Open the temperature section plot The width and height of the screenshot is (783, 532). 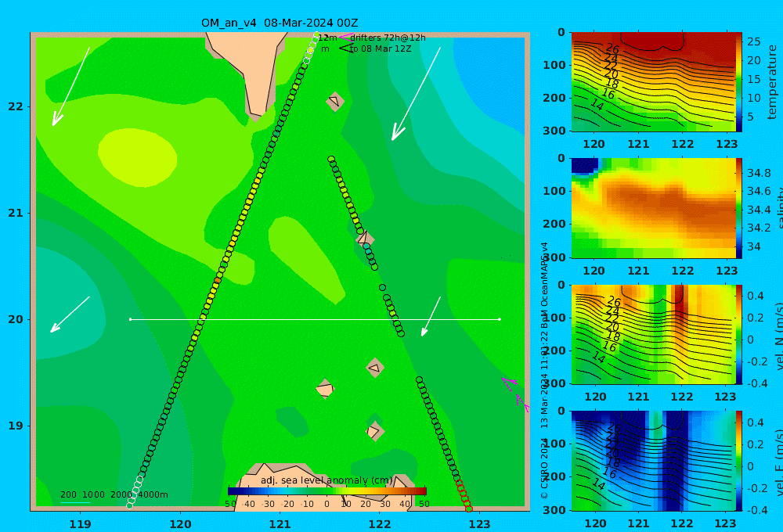tap(654, 82)
